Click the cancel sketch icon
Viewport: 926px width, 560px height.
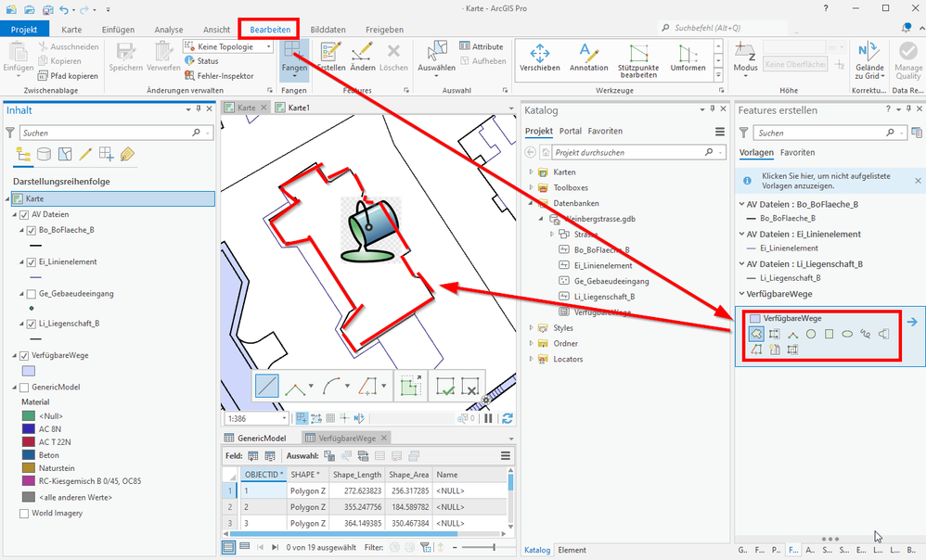[469, 387]
